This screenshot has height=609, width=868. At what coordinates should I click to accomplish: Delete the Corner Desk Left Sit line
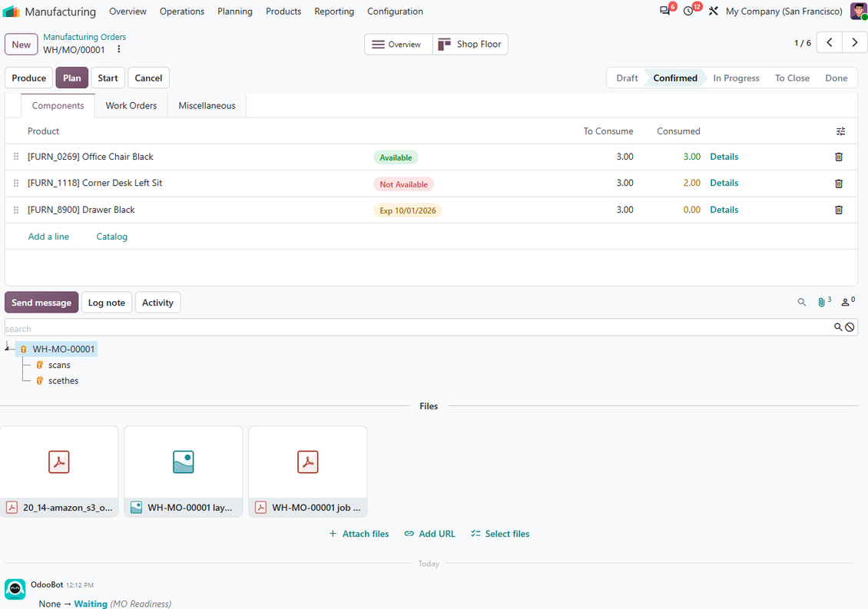(839, 184)
